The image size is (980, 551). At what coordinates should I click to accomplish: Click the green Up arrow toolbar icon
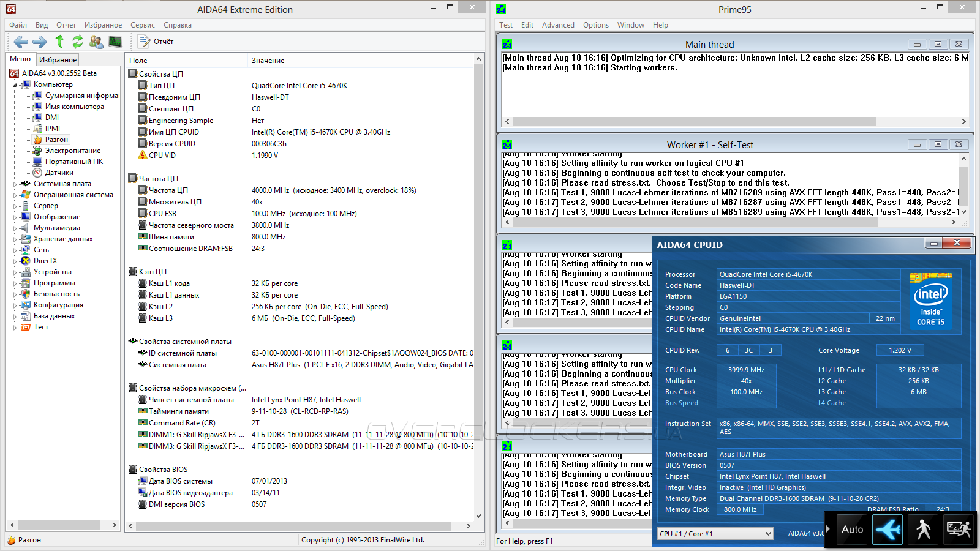tap(59, 42)
